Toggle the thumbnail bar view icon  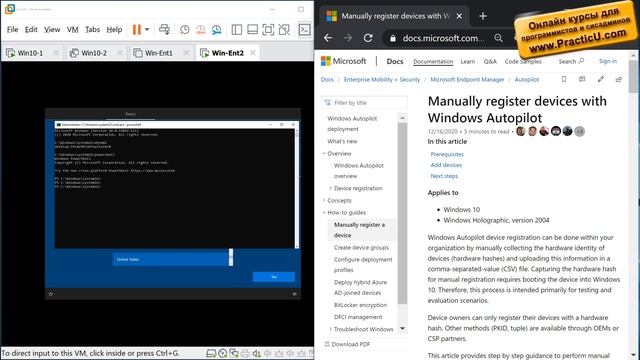coord(252,29)
